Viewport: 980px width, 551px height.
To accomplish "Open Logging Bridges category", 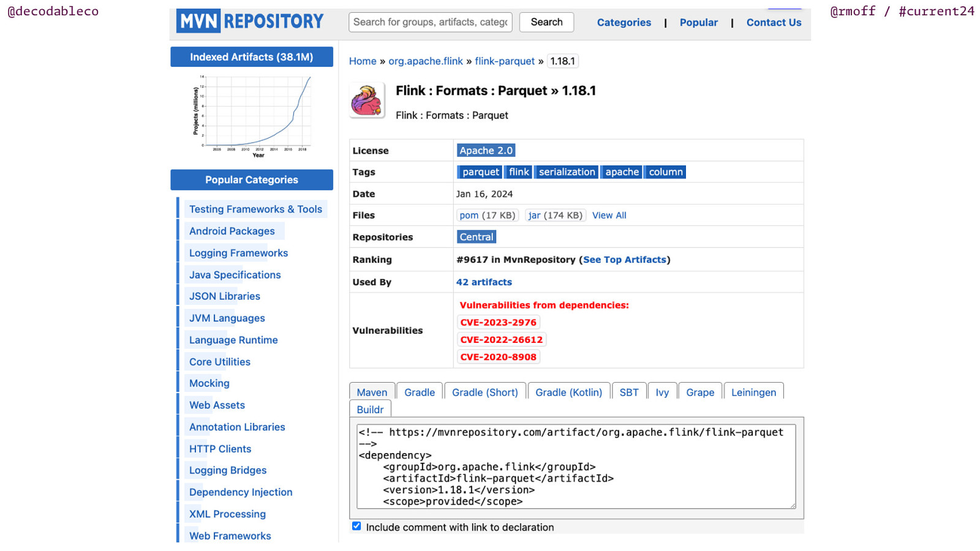I will coord(228,470).
